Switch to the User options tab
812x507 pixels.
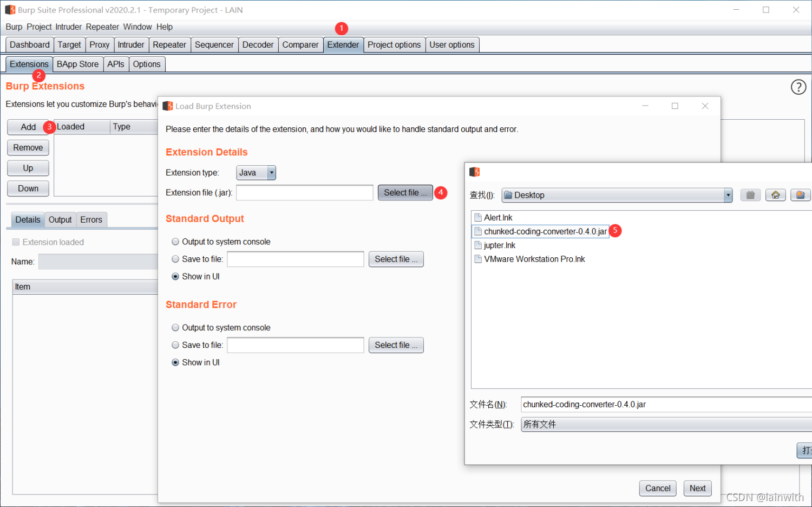[x=452, y=45]
